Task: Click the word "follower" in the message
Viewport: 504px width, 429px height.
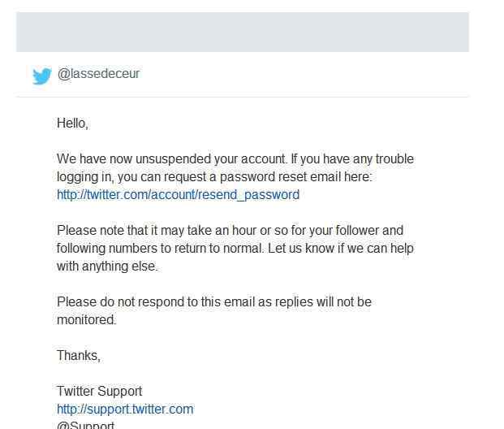Action: (353, 231)
